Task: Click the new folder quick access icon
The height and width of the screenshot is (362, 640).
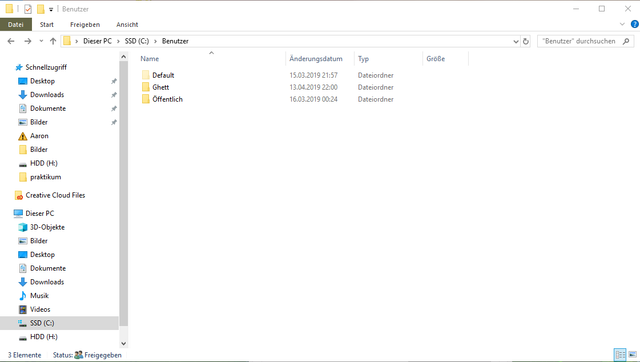Action: tap(40, 9)
